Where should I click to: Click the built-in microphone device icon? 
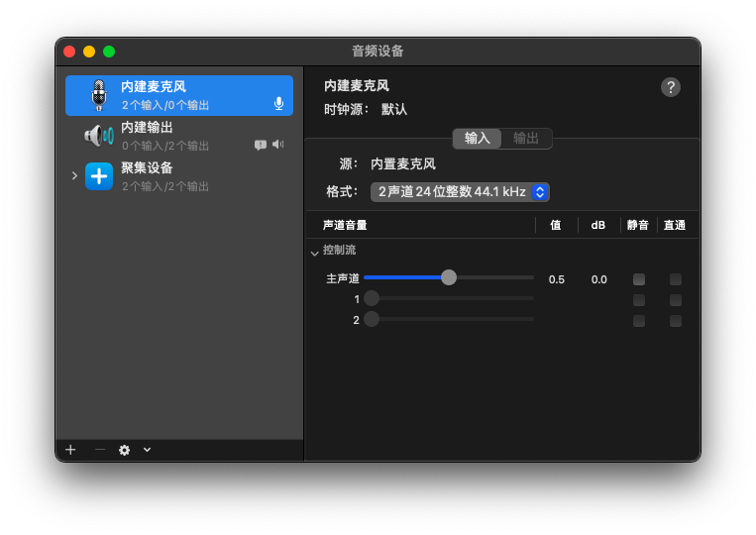(98, 95)
